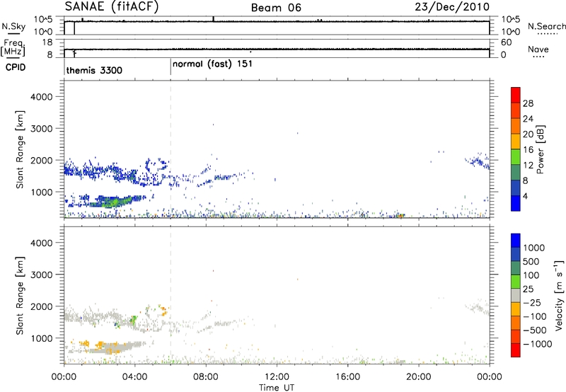Click the "16:00" time tick label
566x392 pixels.
pos(347,377)
